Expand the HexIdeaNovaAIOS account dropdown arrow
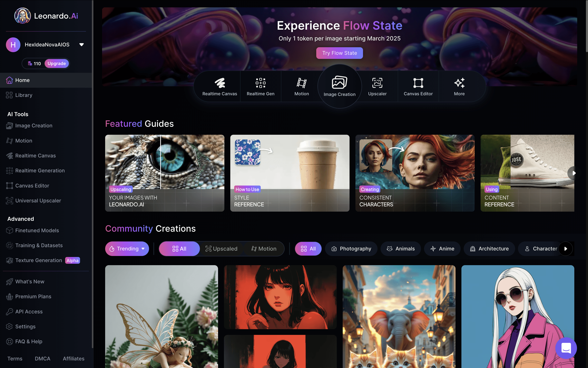Image resolution: width=588 pixels, height=368 pixels. point(82,45)
